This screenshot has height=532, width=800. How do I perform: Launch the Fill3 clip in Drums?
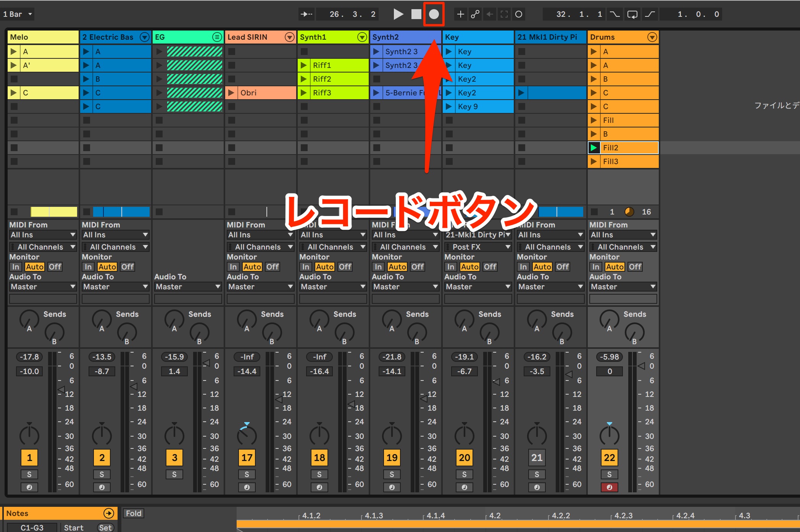(x=594, y=161)
